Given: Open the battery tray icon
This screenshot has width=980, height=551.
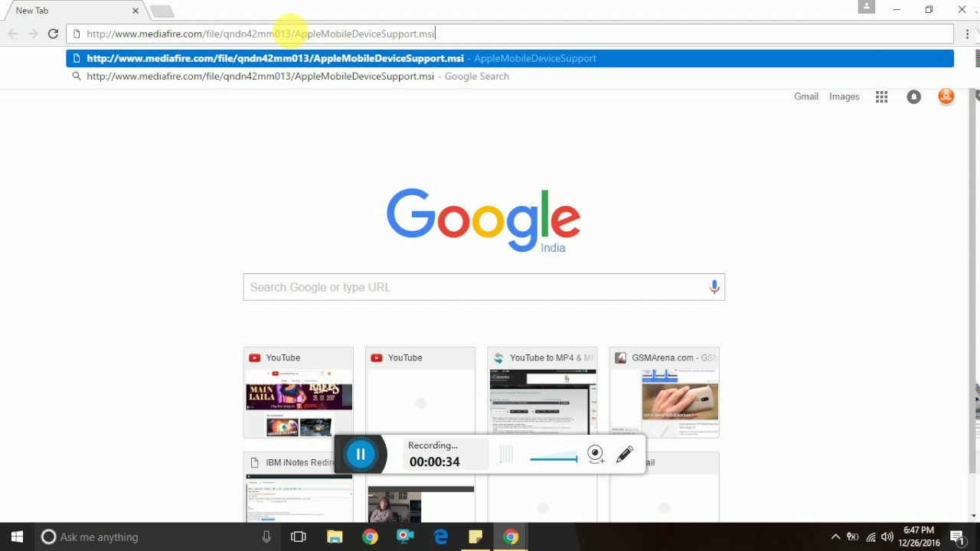Looking at the screenshot, I should [x=852, y=537].
